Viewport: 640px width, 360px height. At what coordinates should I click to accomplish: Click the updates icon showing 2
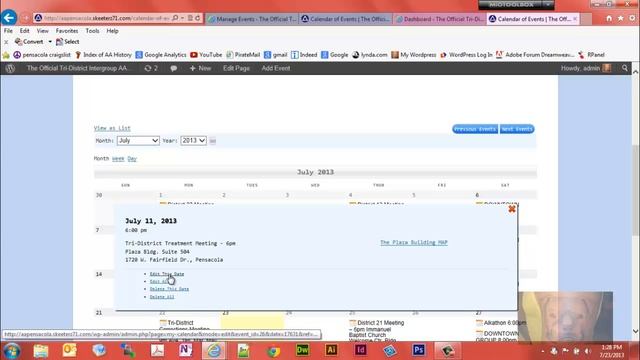151,68
